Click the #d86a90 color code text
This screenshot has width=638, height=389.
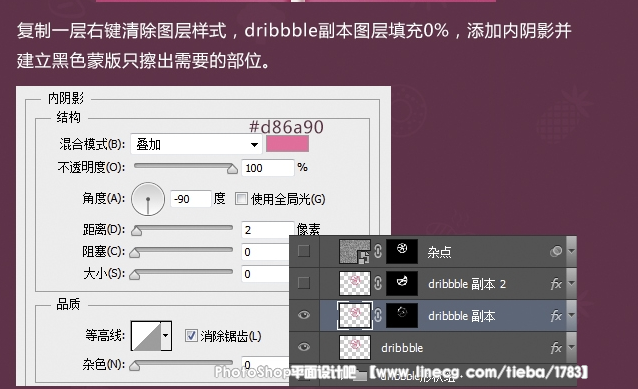286,127
